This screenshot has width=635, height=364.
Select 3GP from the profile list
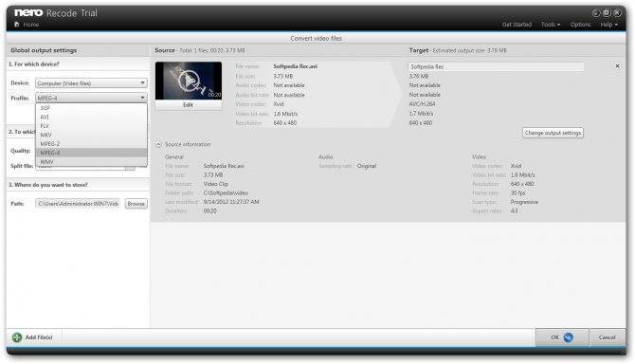(x=91, y=108)
